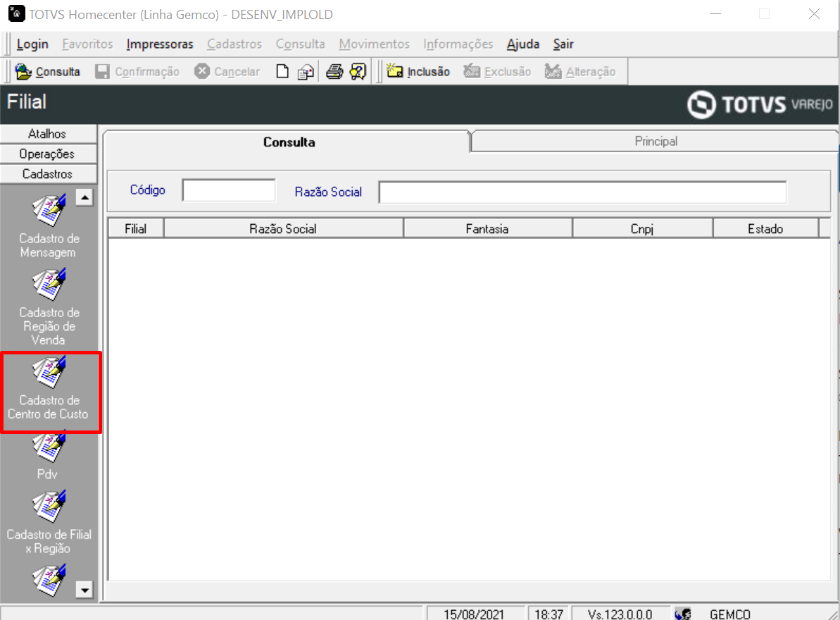Click the sidebar scroll up arrow
This screenshot has width=840, height=620.
(84, 197)
